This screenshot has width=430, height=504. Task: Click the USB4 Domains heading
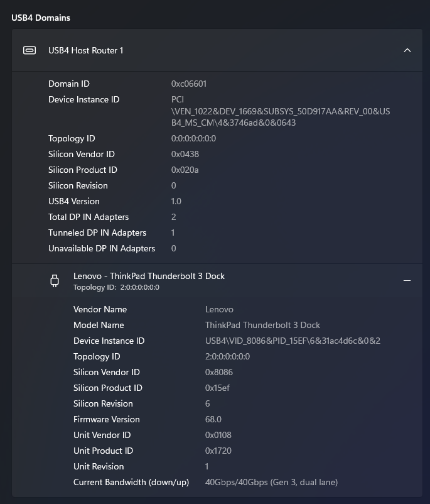click(41, 18)
